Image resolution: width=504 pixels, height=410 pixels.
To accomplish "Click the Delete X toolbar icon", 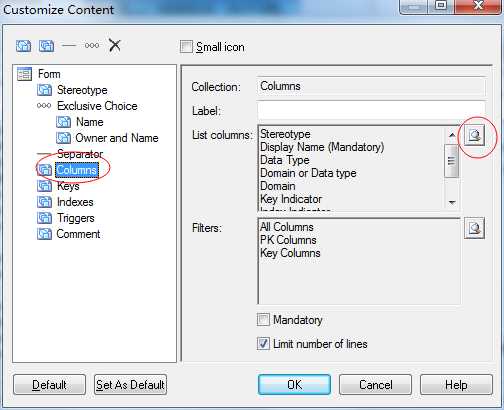I will [115, 45].
